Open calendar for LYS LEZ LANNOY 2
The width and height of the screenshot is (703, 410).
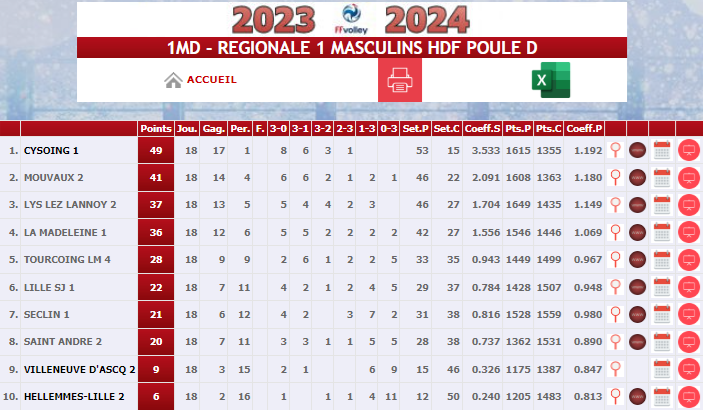[x=662, y=205]
